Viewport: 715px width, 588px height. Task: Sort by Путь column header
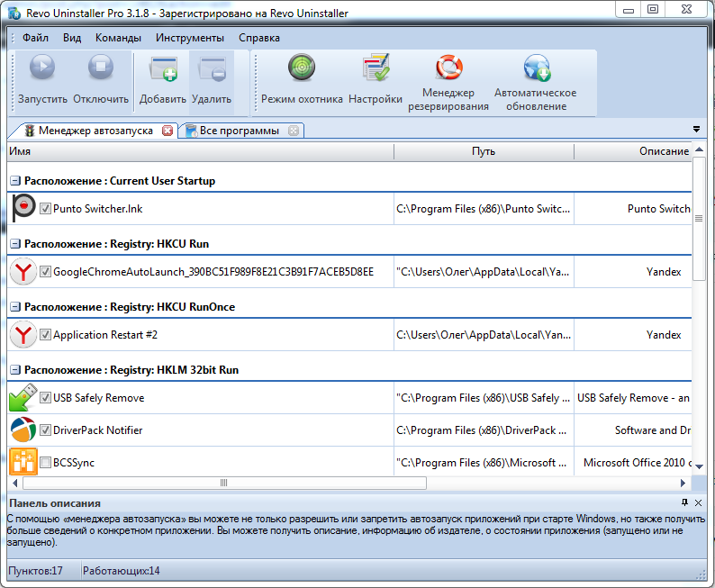(x=484, y=151)
